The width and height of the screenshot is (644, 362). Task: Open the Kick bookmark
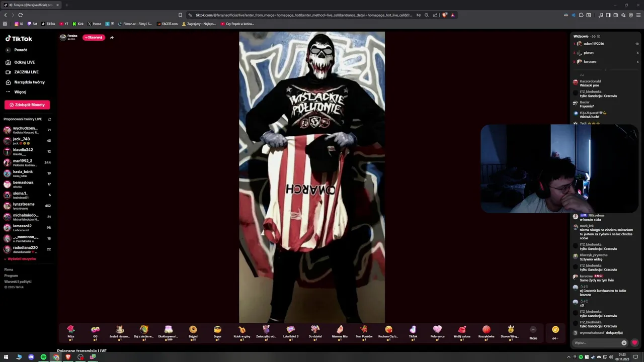[78, 24]
